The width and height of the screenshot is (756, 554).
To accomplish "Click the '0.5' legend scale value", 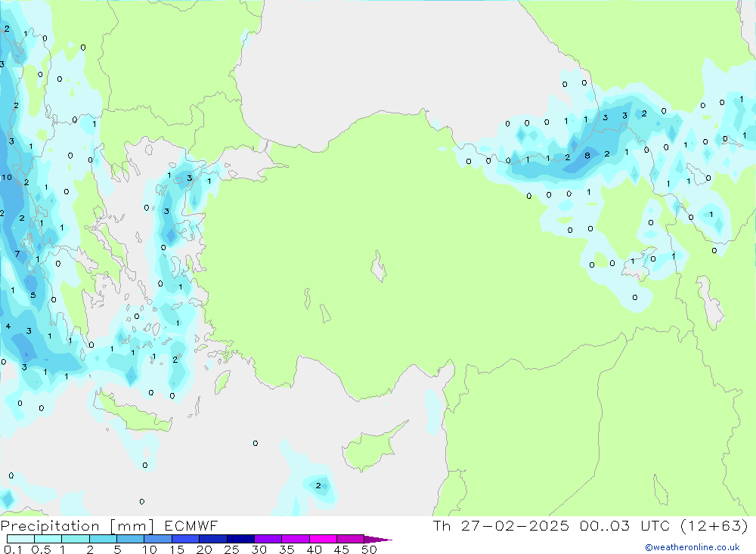I will (41, 549).
